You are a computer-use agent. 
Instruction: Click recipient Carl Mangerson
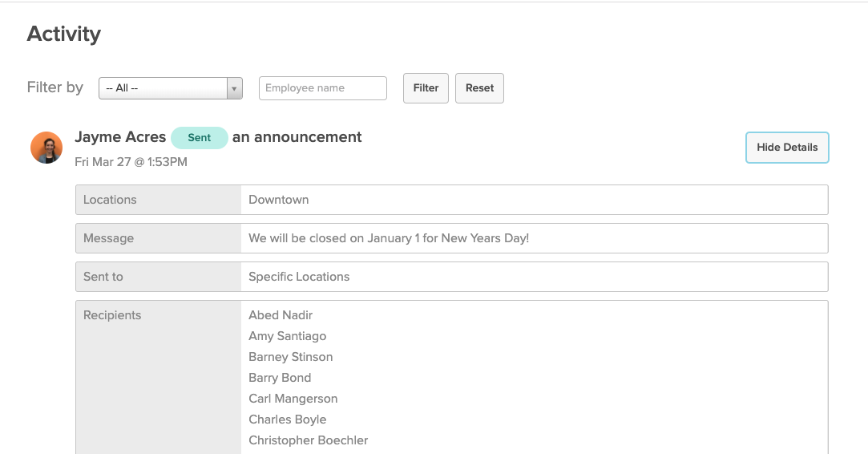[293, 399]
